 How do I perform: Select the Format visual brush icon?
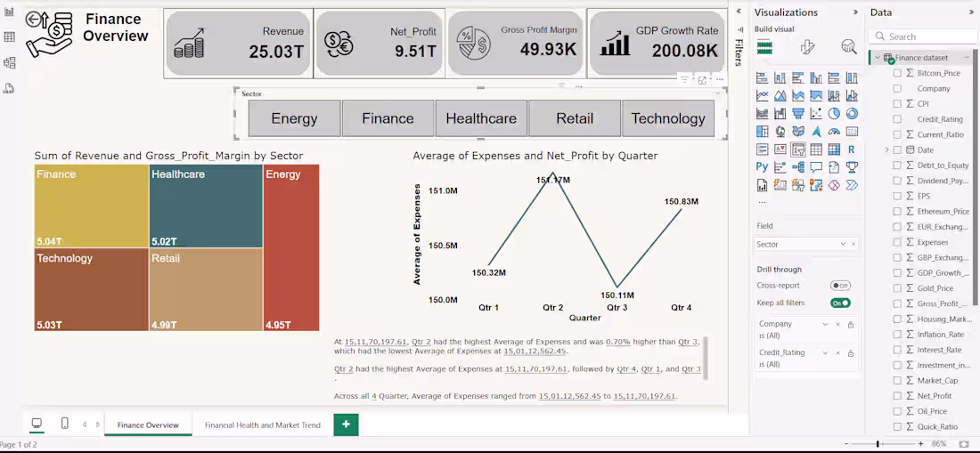(807, 46)
